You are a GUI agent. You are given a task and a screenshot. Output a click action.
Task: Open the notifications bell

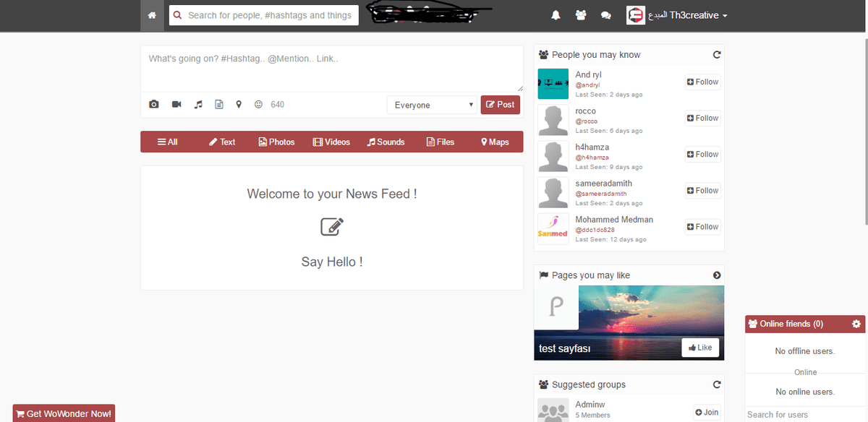(x=556, y=15)
